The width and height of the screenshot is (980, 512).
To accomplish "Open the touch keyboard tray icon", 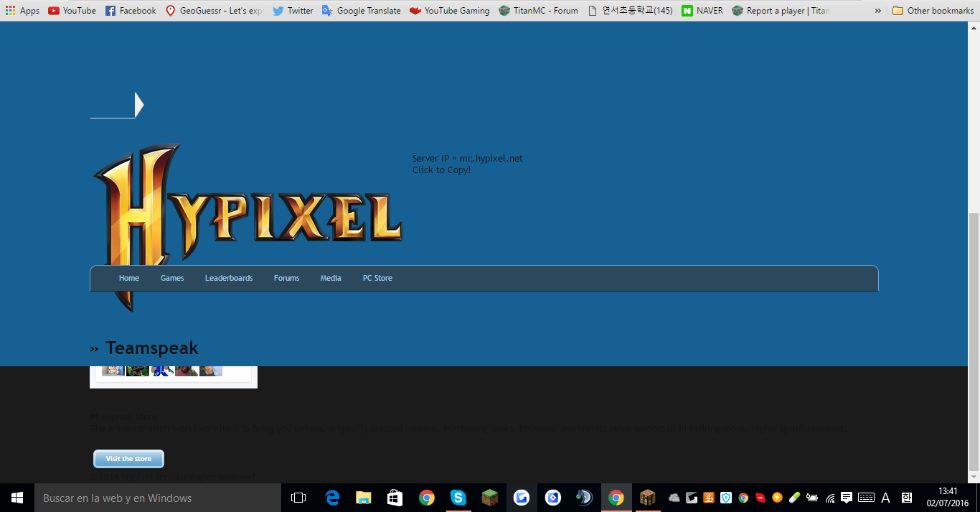I will coord(866,498).
